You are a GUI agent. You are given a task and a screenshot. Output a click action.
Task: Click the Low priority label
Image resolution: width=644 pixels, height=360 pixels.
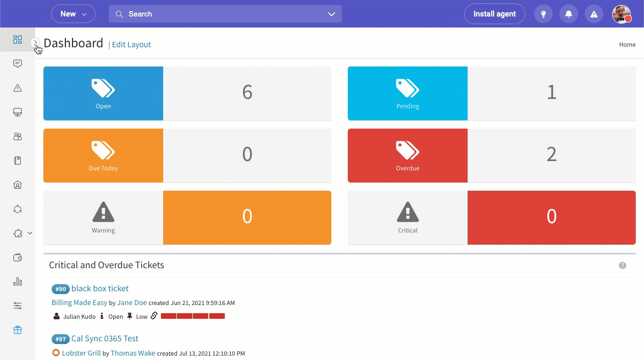coord(142,317)
